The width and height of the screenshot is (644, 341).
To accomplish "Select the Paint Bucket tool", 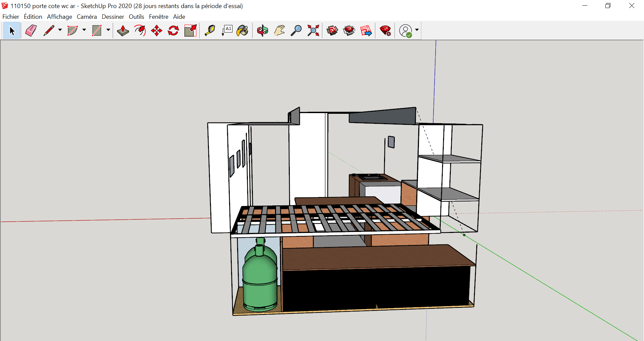I will click(x=242, y=31).
